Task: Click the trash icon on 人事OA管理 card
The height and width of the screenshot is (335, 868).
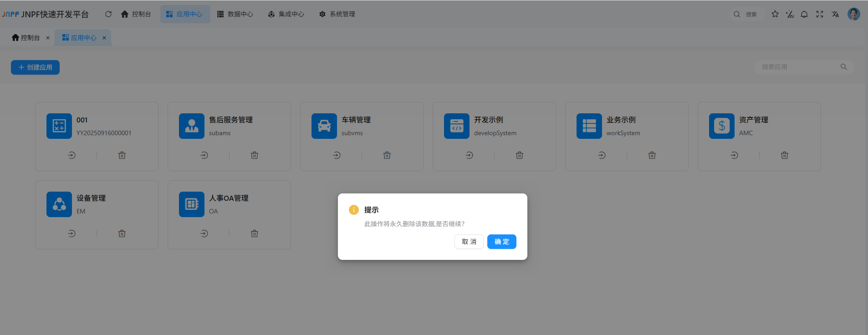Action: pos(255,233)
